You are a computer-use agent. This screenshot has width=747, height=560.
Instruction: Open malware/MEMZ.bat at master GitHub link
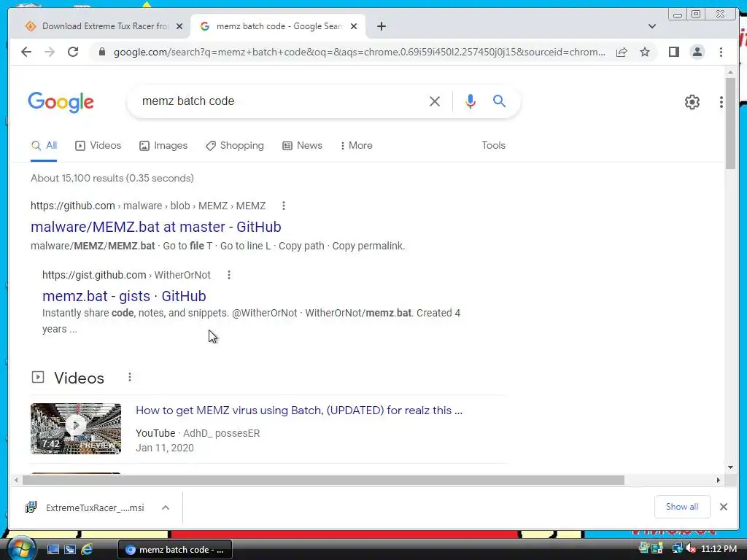pyautogui.click(x=156, y=227)
